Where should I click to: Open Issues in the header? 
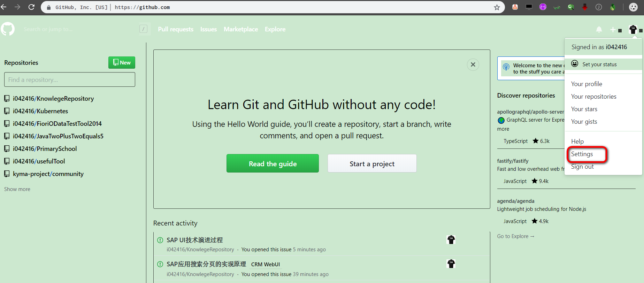pos(208,29)
